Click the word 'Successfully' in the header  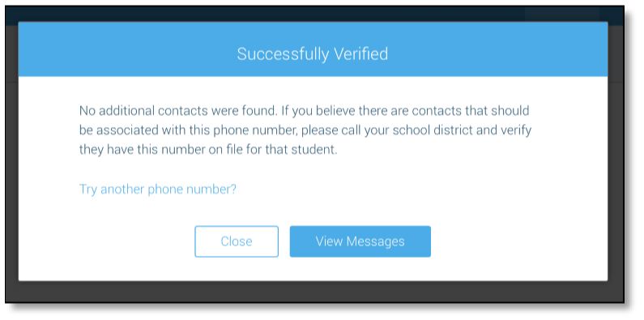[x=283, y=54]
